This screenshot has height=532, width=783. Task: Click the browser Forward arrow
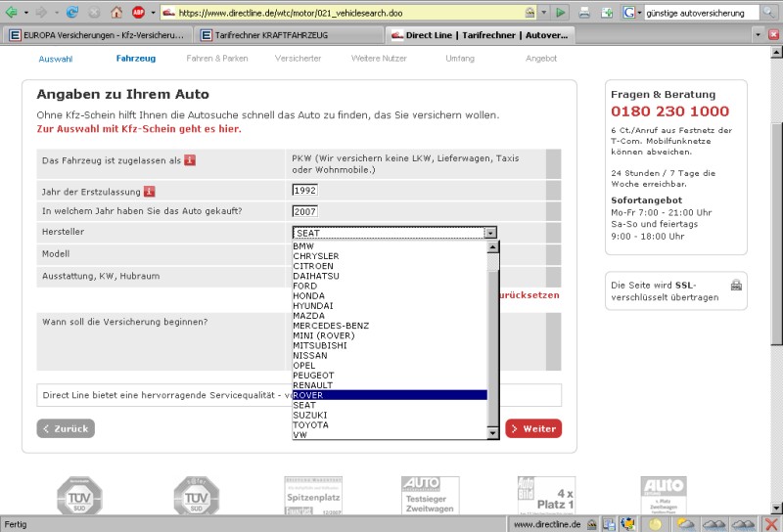click(41, 13)
